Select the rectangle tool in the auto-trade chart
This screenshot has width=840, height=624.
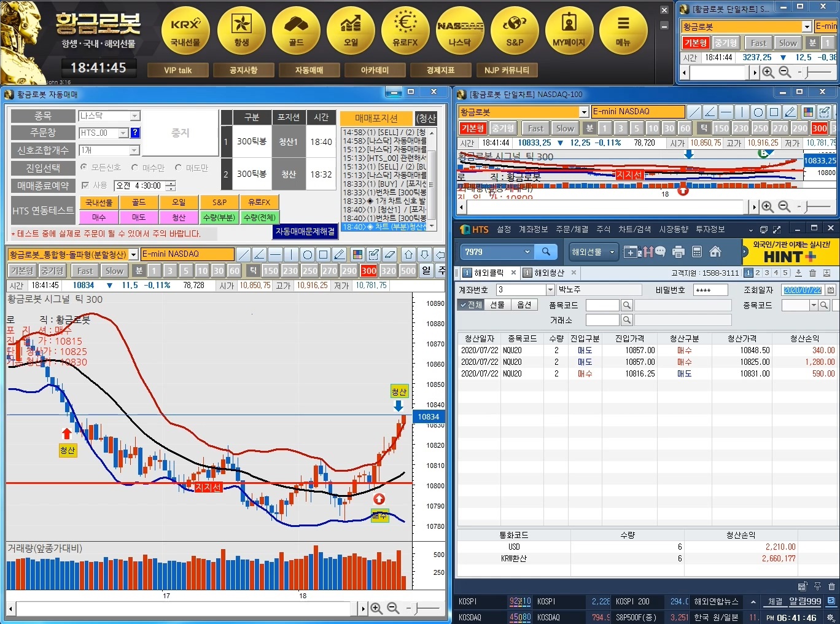tap(324, 254)
